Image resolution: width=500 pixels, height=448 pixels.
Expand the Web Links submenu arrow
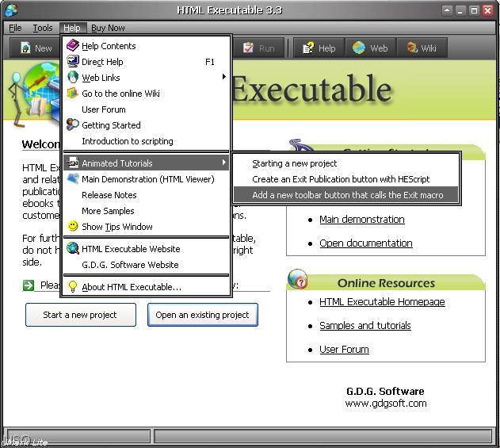point(224,77)
